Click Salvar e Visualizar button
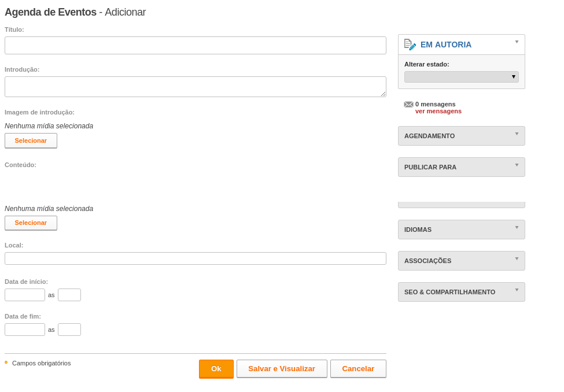 [282, 369]
